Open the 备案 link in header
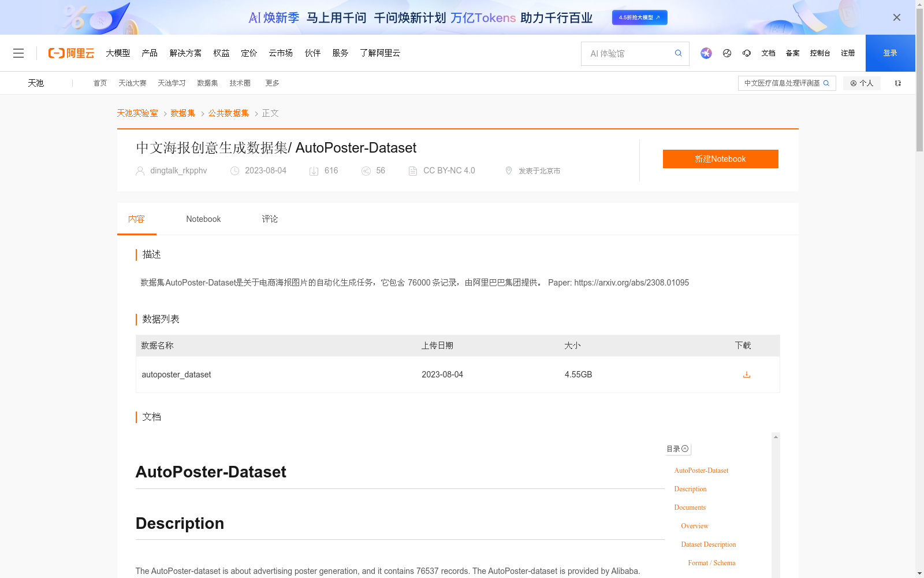 (792, 53)
